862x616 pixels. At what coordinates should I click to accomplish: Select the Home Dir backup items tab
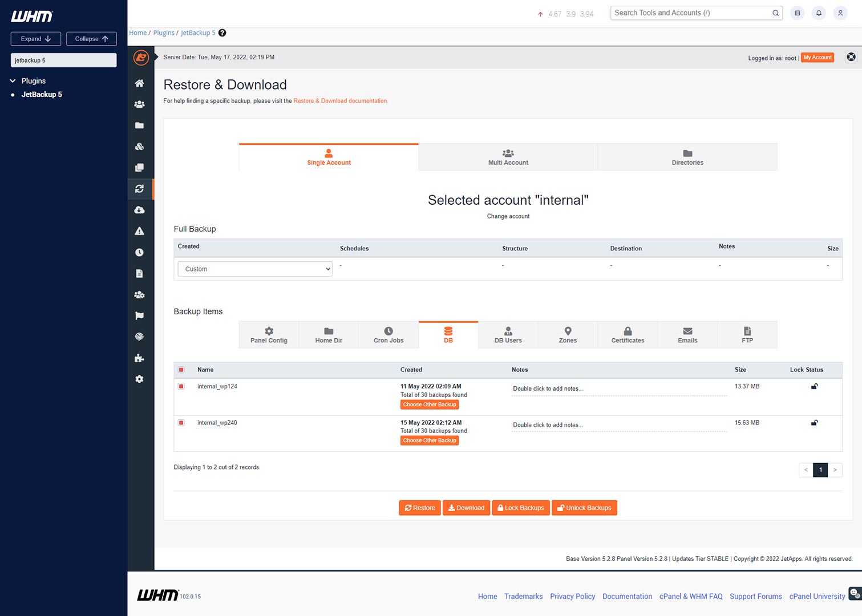click(329, 335)
